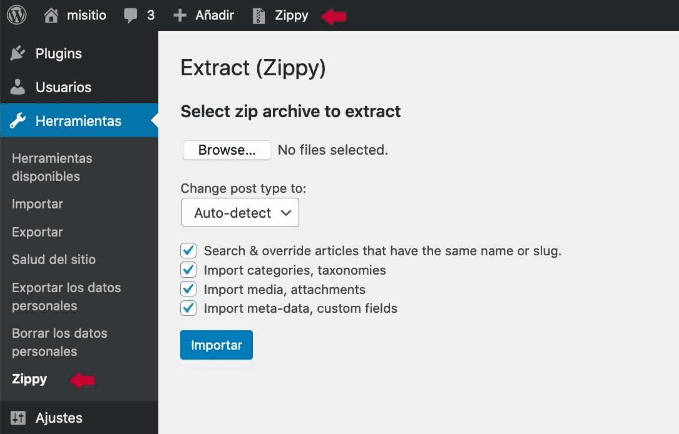Click the home icon beside misitio
Screen dimensions: 679x434
point(51,16)
